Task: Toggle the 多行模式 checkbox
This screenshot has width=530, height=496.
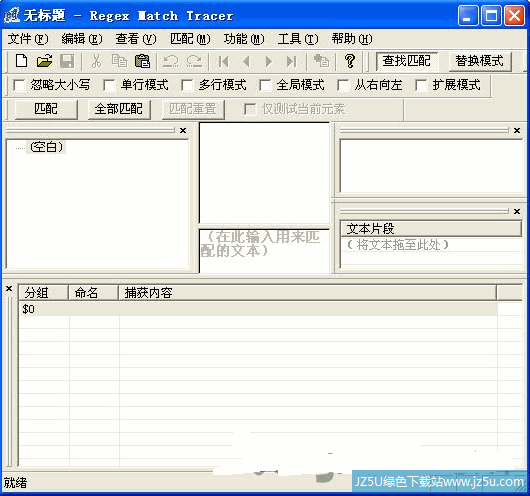Action: [x=187, y=85]
